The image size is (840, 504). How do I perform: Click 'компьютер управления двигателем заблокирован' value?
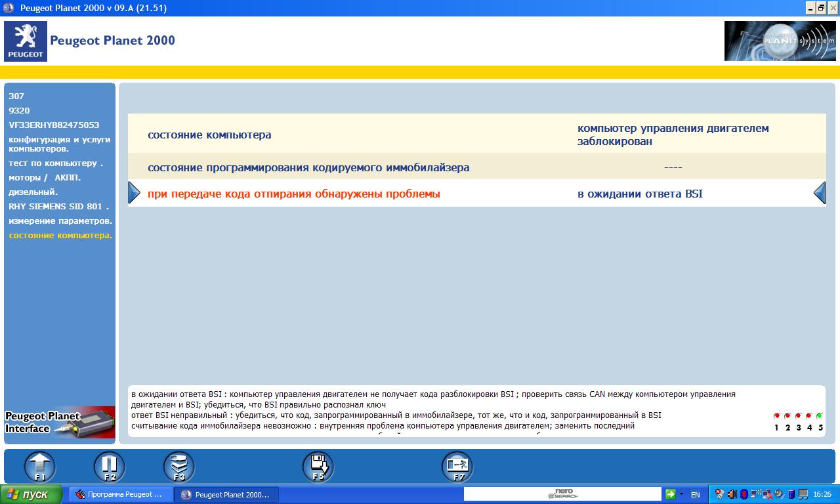pyautogui.click(x=673, y=135)
